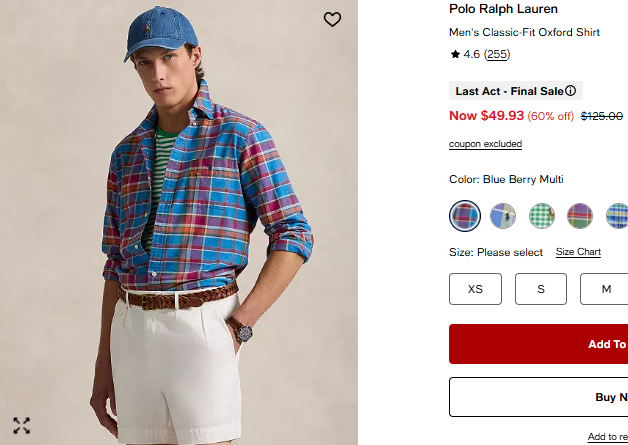The image size is (628, 445).
Task: Click the coupon excluded link
Action: pos(485,144)
